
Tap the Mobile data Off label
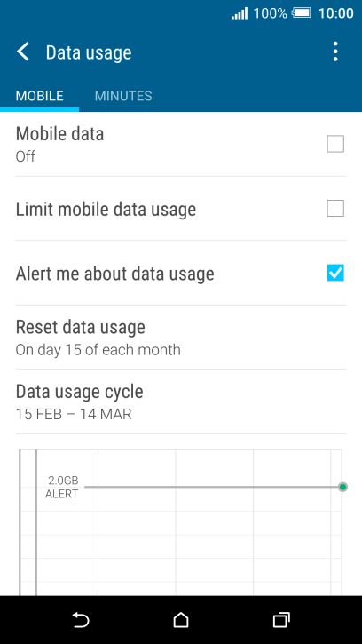click(x=25, y=156)
